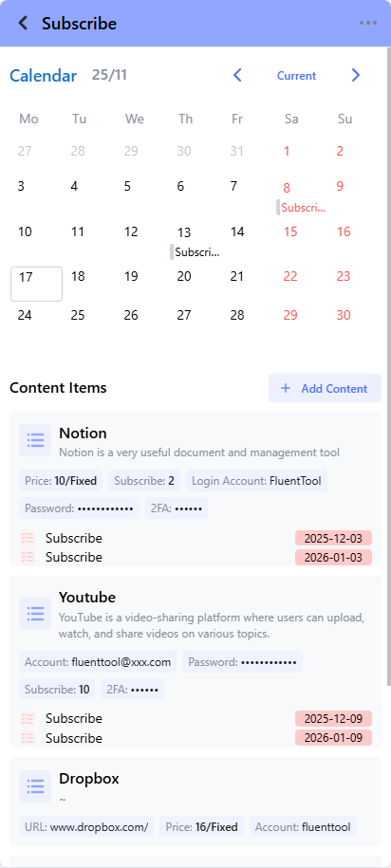
Task: Click the 2025-12-03 date tag
Action: click(333, 538)
